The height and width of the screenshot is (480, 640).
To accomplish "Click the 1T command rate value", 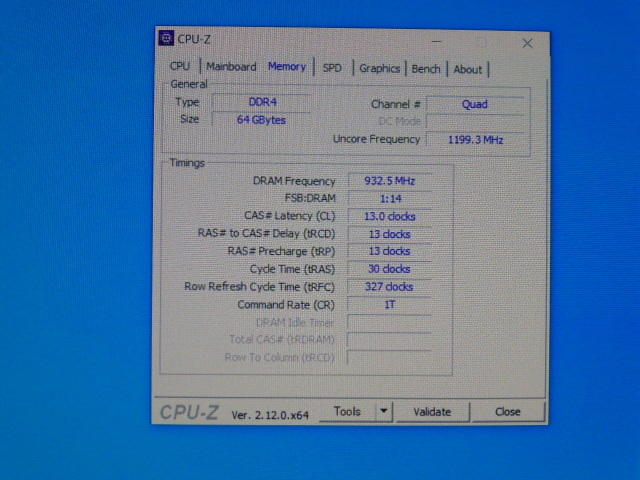I will point(390,305).
